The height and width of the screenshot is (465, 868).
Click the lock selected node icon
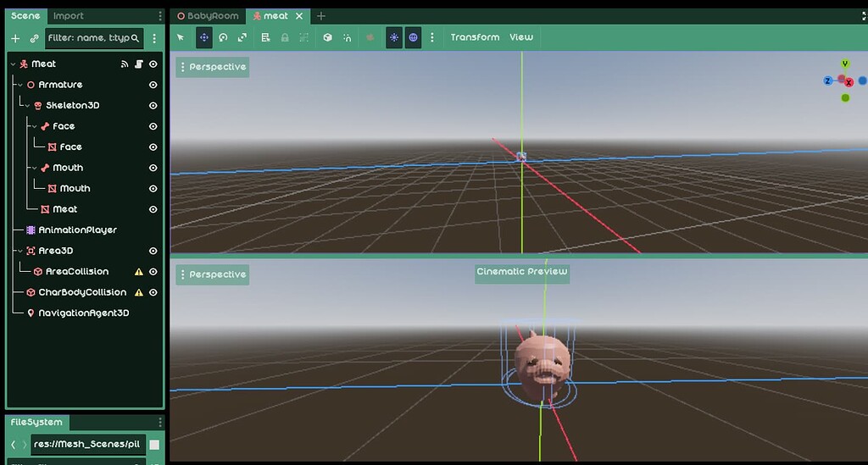285,37
